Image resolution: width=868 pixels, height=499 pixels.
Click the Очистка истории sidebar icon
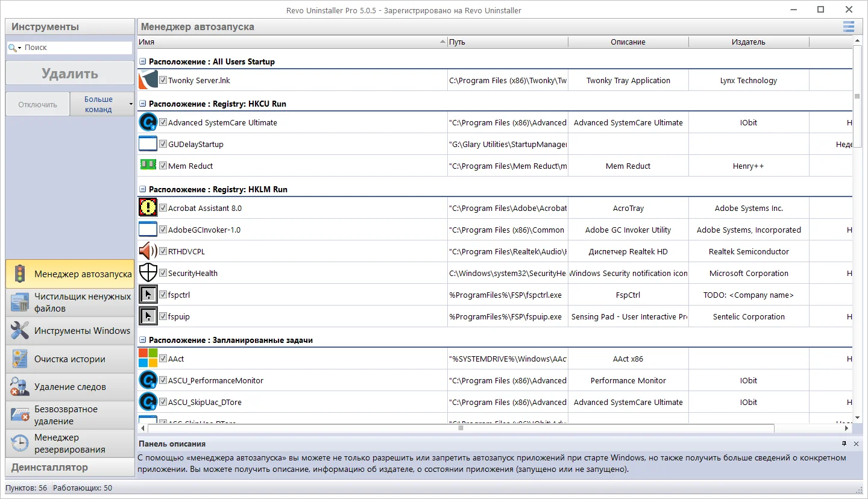point(20,359)
